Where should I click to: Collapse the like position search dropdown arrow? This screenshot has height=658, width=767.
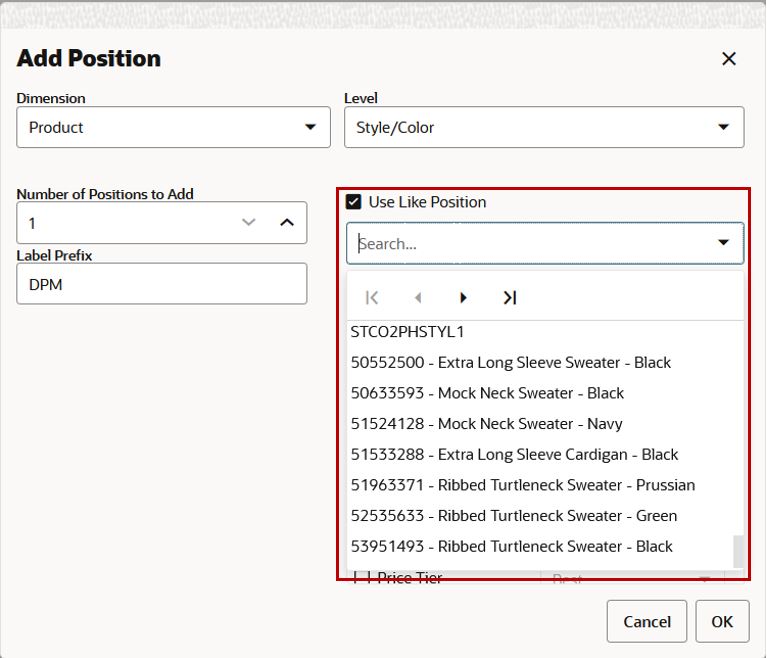pos(723,242)
